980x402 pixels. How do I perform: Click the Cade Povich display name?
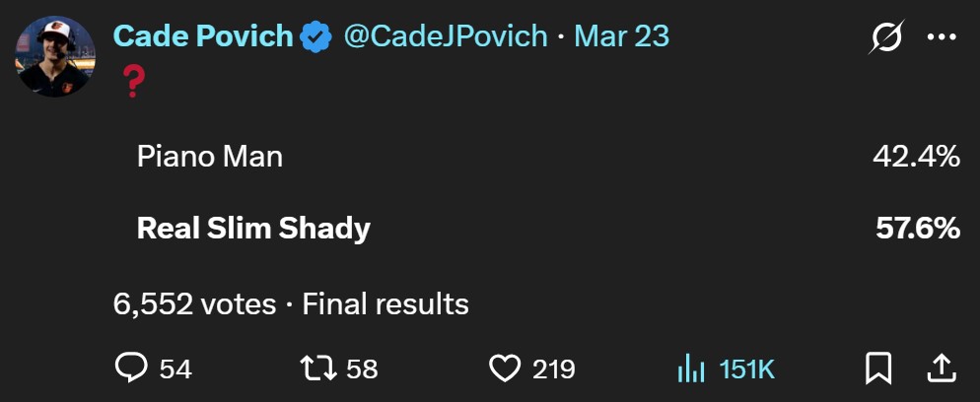pyautogui.click(x=203, y=36)
